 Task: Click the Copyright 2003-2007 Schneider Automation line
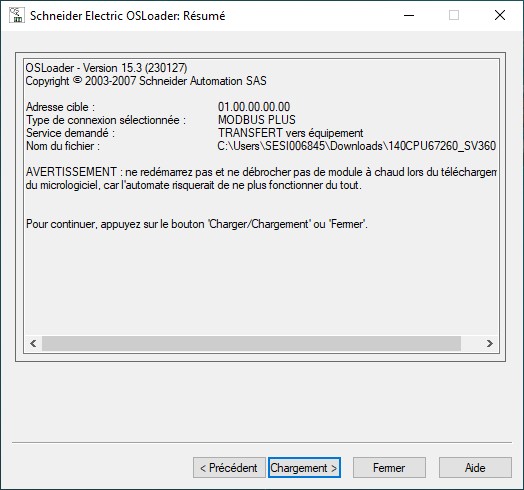146,81
